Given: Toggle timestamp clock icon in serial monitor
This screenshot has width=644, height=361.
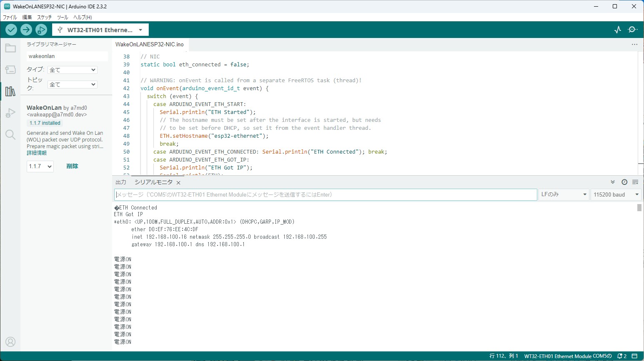Looking at the screenshot, I should click(624, 182).
